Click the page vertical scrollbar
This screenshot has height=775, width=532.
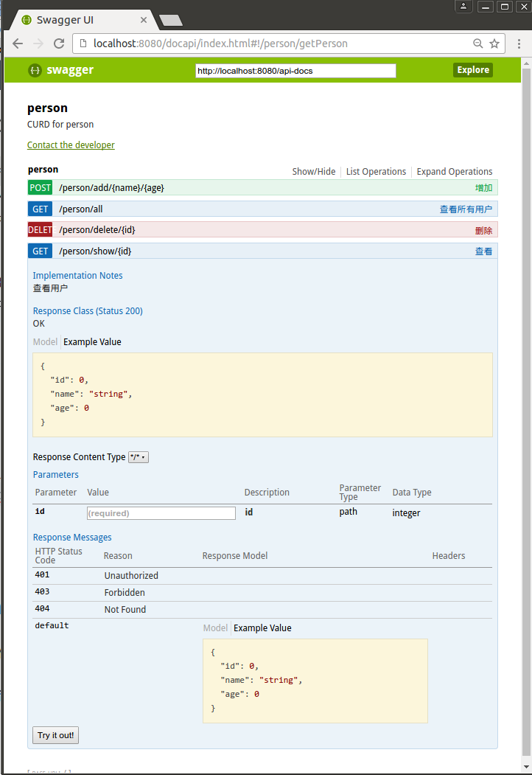(526, 410)
